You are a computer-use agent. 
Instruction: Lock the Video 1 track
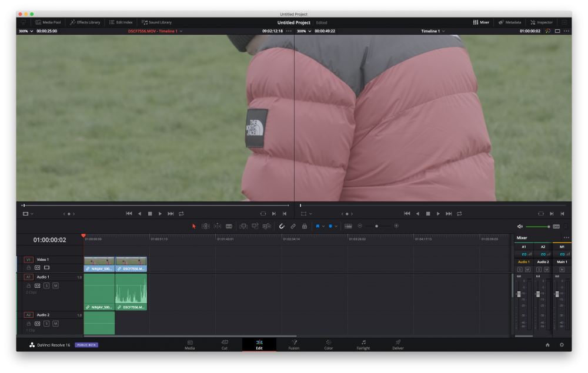click(x=28, y=267)
